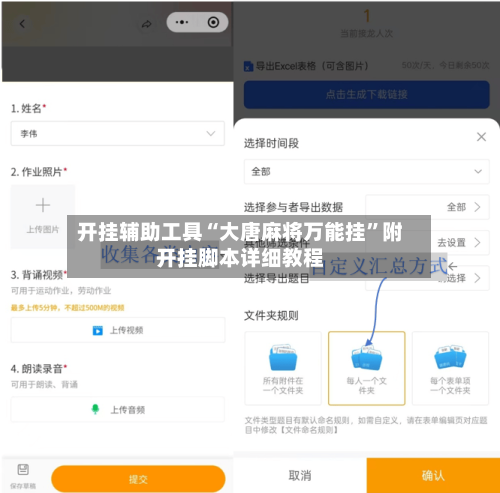The image size is (500, 493).
Task: Click the 导出Excel表格（可含图片） label
Action: pyautogui.click(x=312, y=66)
